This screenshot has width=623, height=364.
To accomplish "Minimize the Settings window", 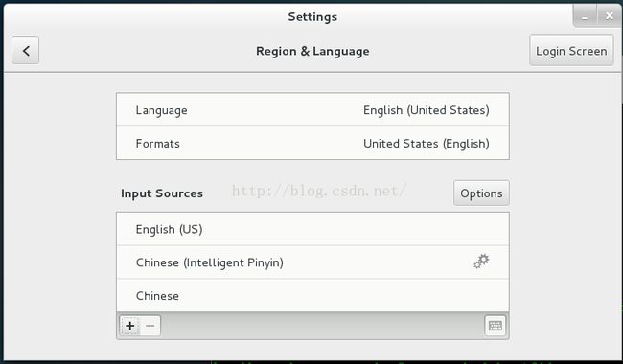I will coord(585,16).
